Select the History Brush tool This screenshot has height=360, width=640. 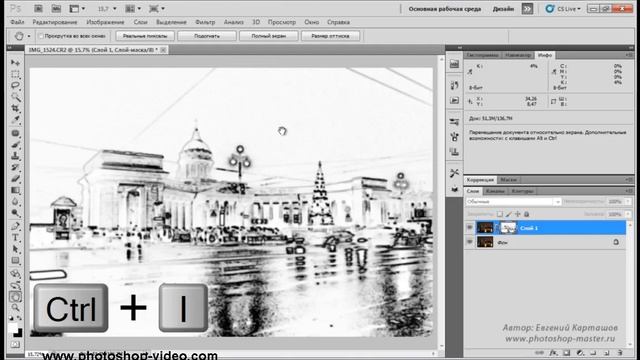pos(16,167)
